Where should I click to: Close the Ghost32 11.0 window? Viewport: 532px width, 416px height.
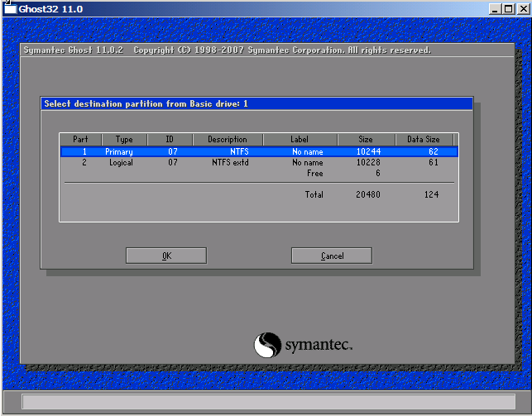click(x=523, y=9)
